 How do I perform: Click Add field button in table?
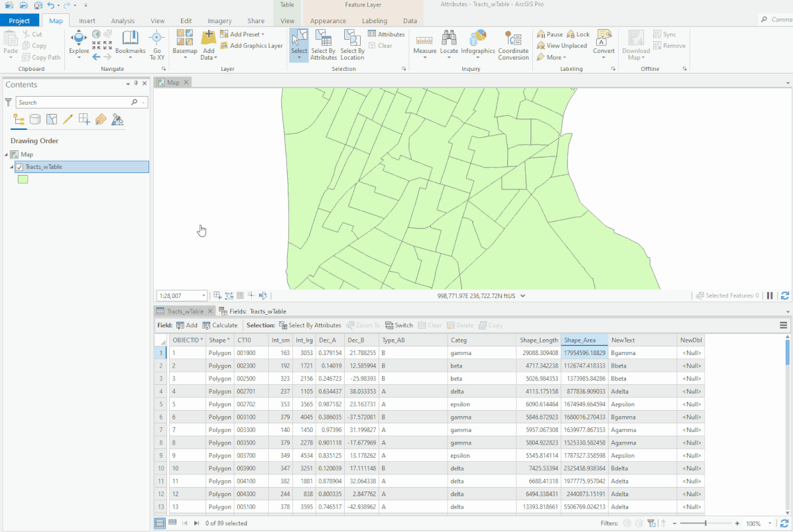point(186,325)
